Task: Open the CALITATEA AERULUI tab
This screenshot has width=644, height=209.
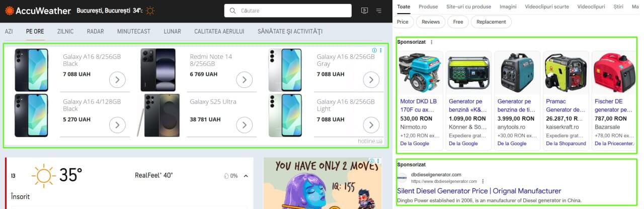Action: (x=219, y=31)
